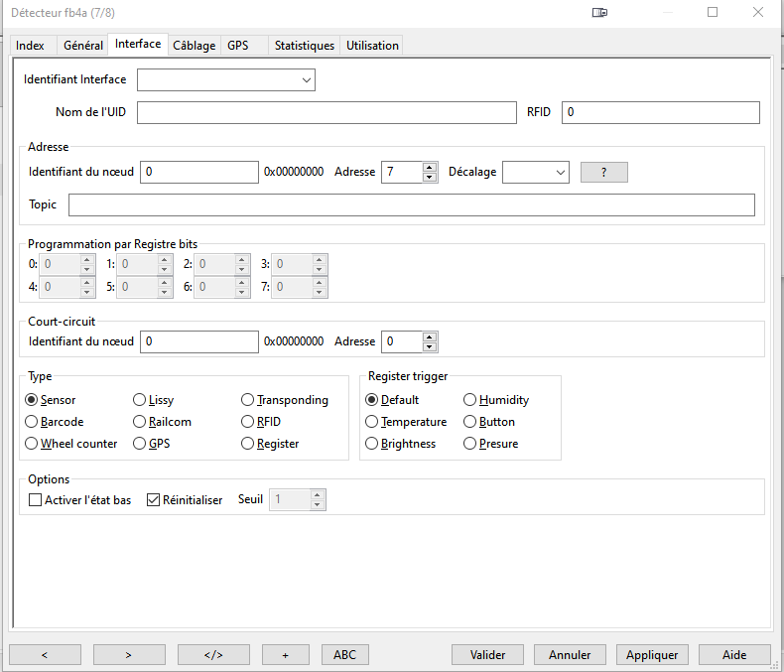Switch to the Câblage tab
784x672 pixels.
(194, 46)
